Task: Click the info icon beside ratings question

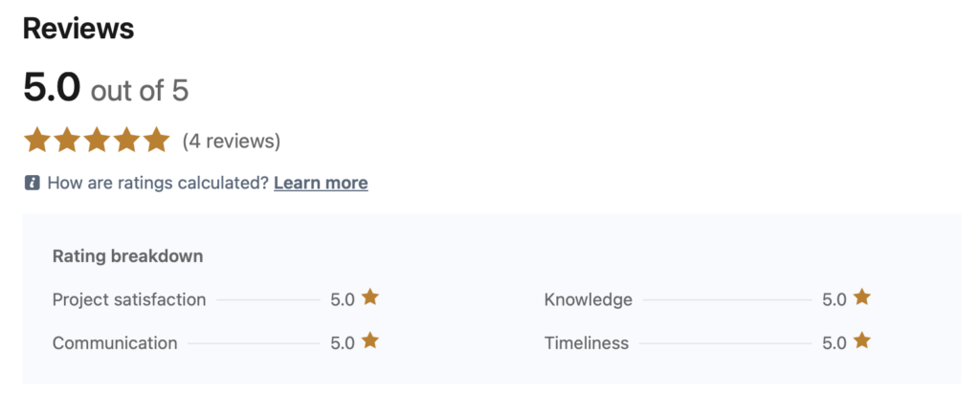Action: click(x=32, y=183)
